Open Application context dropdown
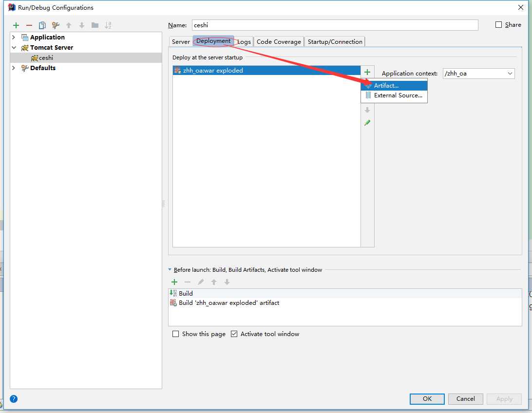 click(510, 74)
